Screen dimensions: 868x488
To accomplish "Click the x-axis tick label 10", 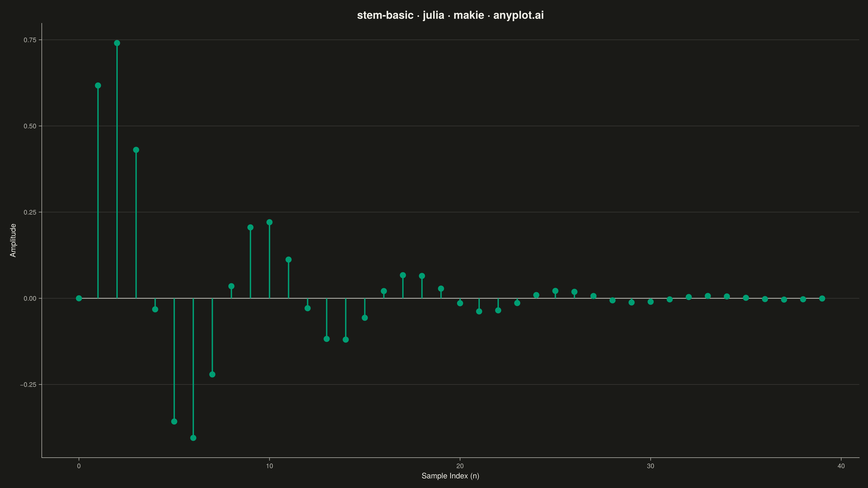I will [x=270, y=466].
